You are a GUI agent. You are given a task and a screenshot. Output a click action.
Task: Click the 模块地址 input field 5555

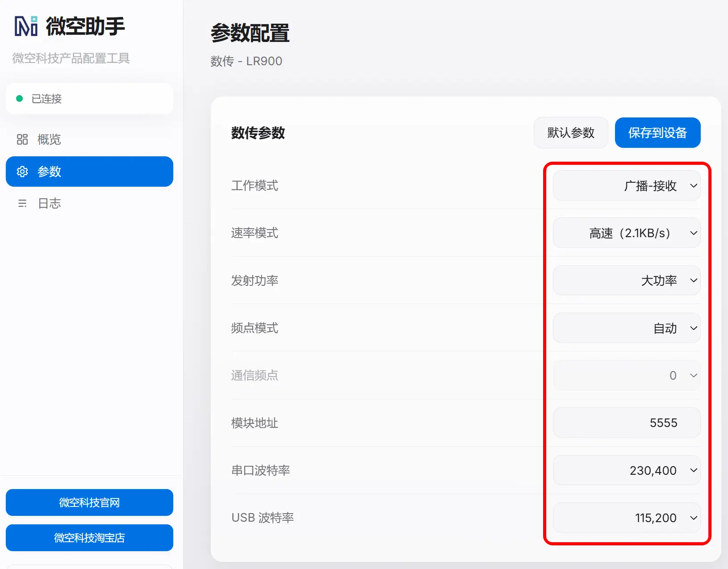(627, 423)
